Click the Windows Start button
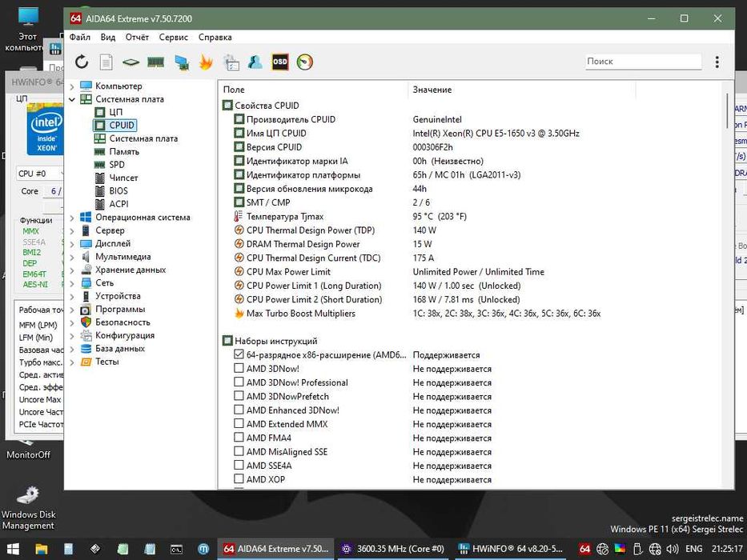Viewport: 747px width, 560px height. tap(13, 549)
